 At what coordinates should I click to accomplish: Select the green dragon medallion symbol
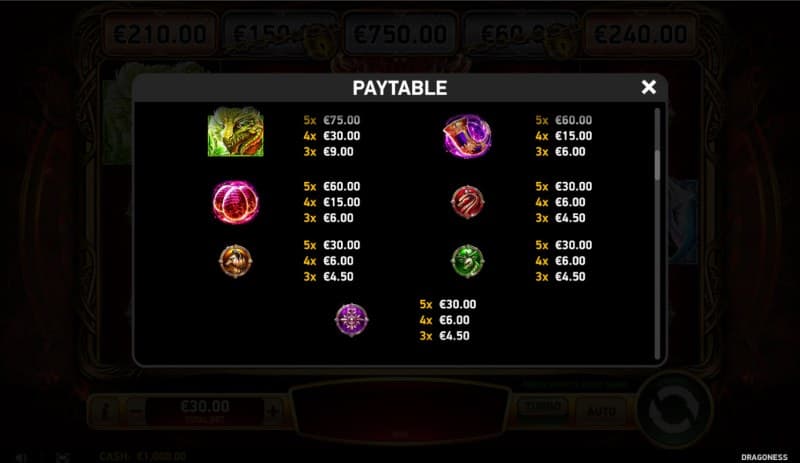click(467, 261)
